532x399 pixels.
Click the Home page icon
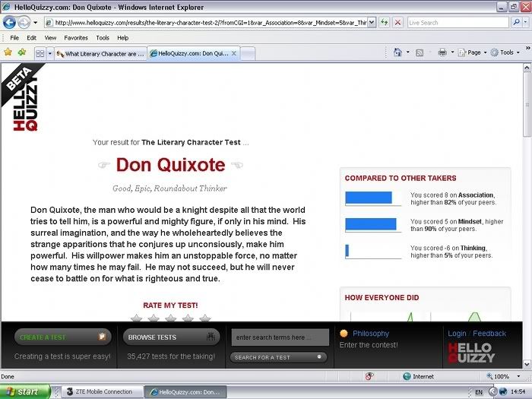click(x=397, y=52)
